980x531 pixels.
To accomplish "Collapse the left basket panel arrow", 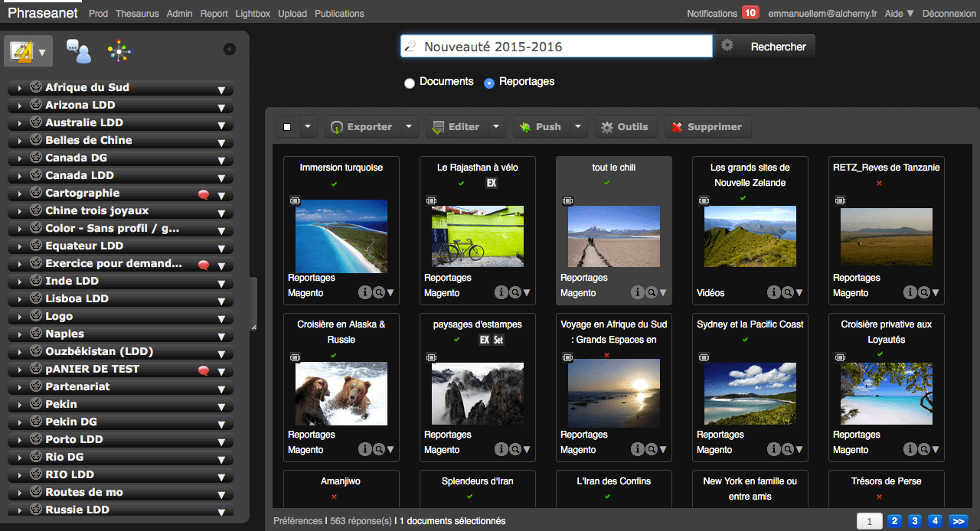I will coord(230,50).
